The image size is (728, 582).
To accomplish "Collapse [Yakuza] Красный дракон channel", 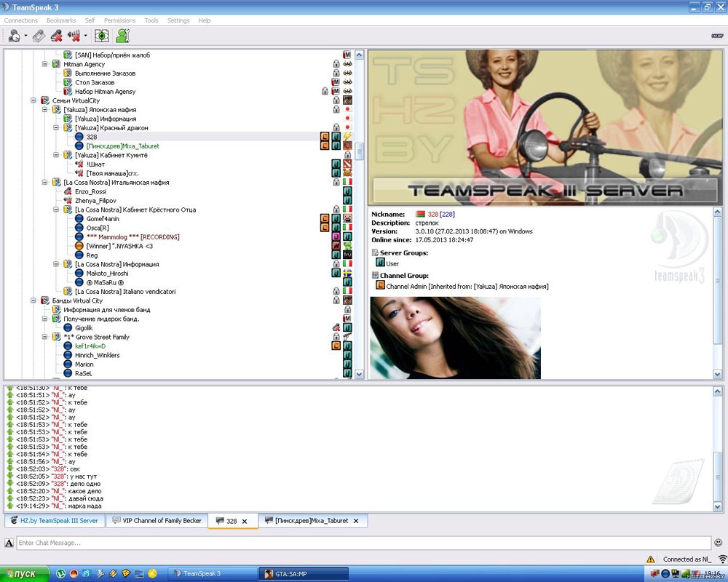I will click(x=56, y=127).
